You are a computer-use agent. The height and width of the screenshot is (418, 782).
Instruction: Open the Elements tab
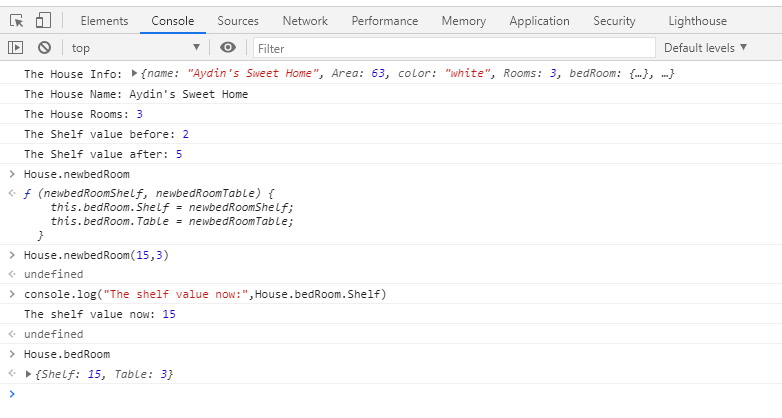104,20
